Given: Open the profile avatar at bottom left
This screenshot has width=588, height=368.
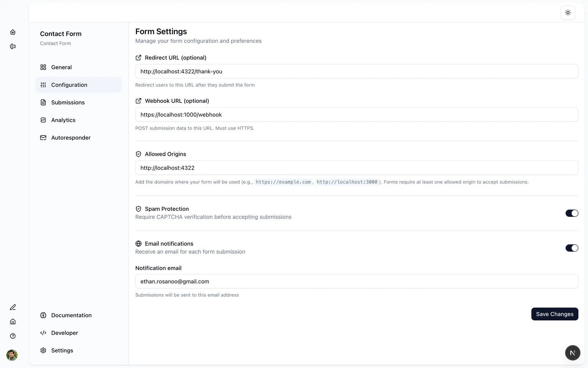Looking at the screenshot, I should point(12,356).
